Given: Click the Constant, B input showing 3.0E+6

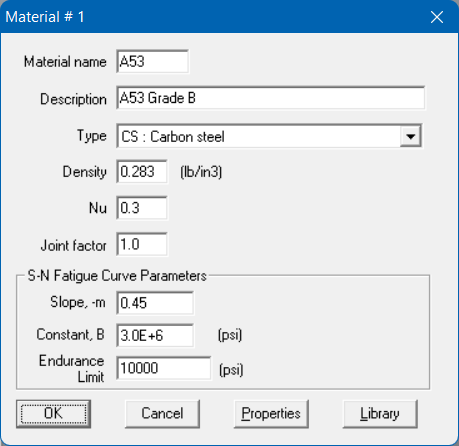Looking at the screenshot, I should pos(155,335).
